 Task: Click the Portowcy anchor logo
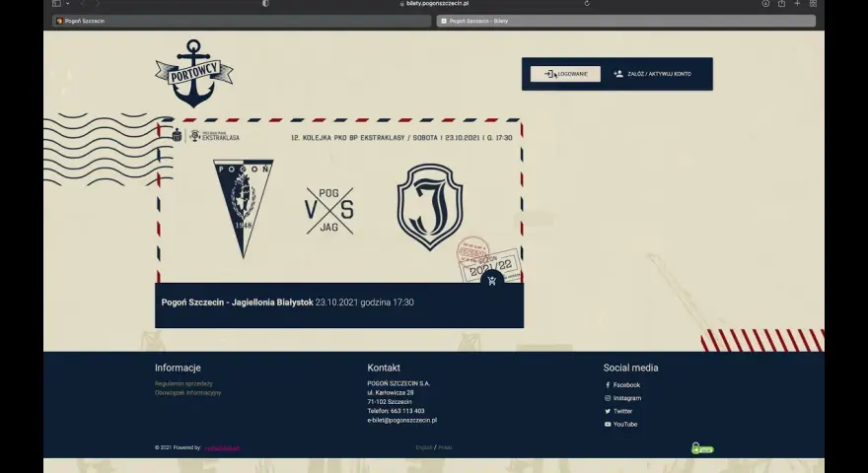[193, 73]
